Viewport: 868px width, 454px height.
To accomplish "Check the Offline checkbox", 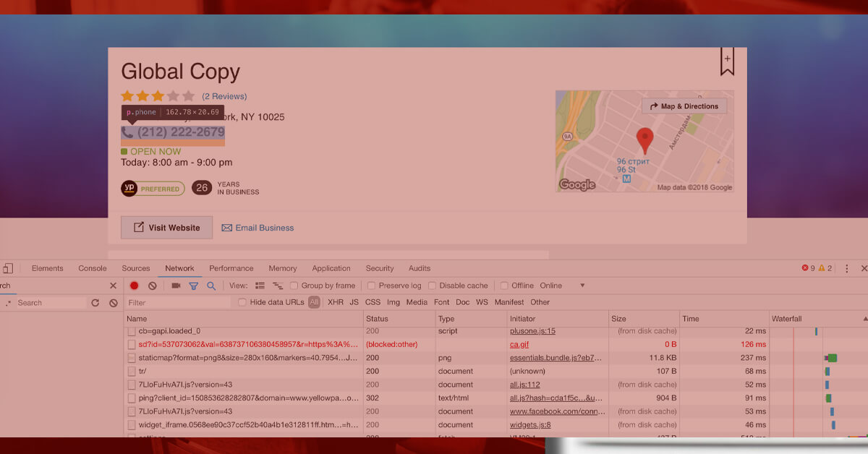I will coord(504,286).
